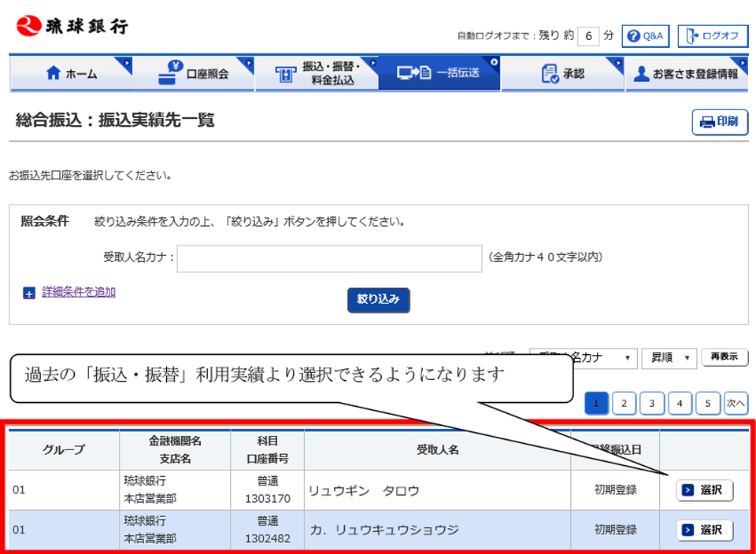The height and width of the screenshot is (554, 756).
Task: Click the 再表示 refresh button
Action: pos(724,357)
